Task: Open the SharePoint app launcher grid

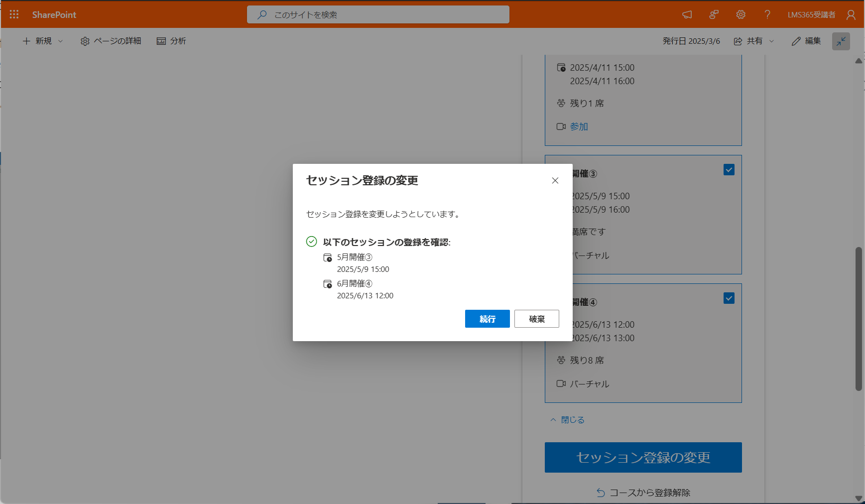Action: (x=14, y=14)
